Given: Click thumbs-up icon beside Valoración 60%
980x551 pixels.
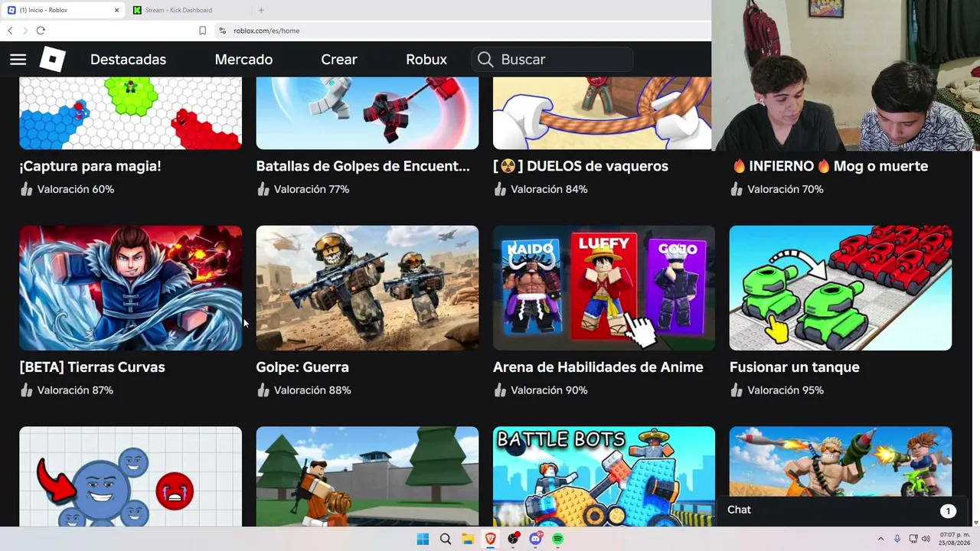Looking at the screenshot, I should pyautogui.click(x=27, y=189).
